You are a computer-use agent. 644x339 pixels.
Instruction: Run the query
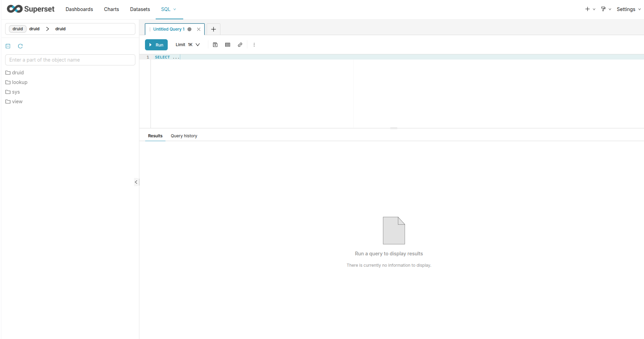coord(156,45)
